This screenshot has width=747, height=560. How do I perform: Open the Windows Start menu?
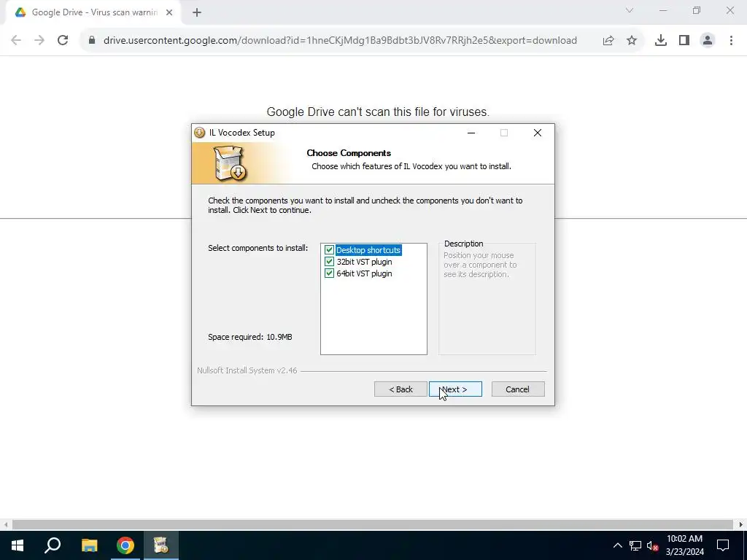18,545
